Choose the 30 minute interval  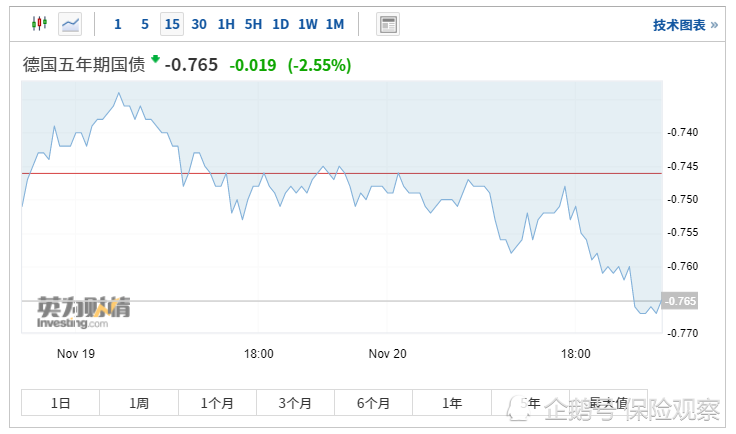point(199,24)
